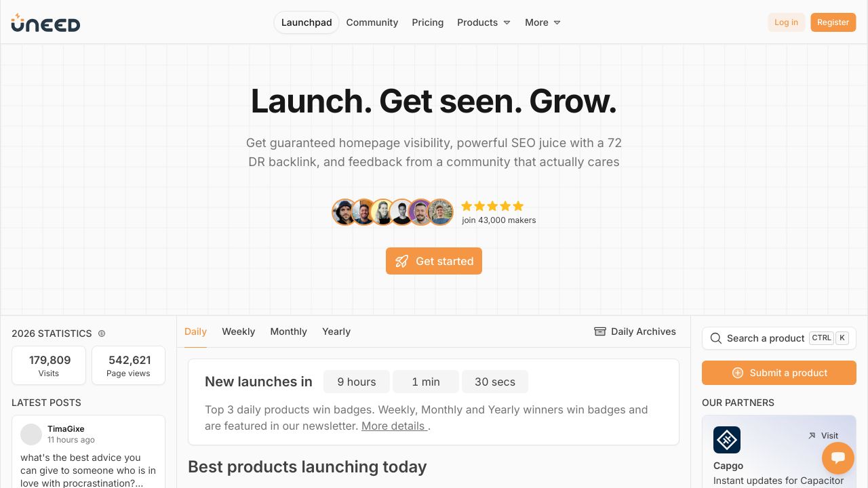Click TimaGixe's post avatar
The image size is (868, 488).
pyautogui.click(x=31, y=434)
